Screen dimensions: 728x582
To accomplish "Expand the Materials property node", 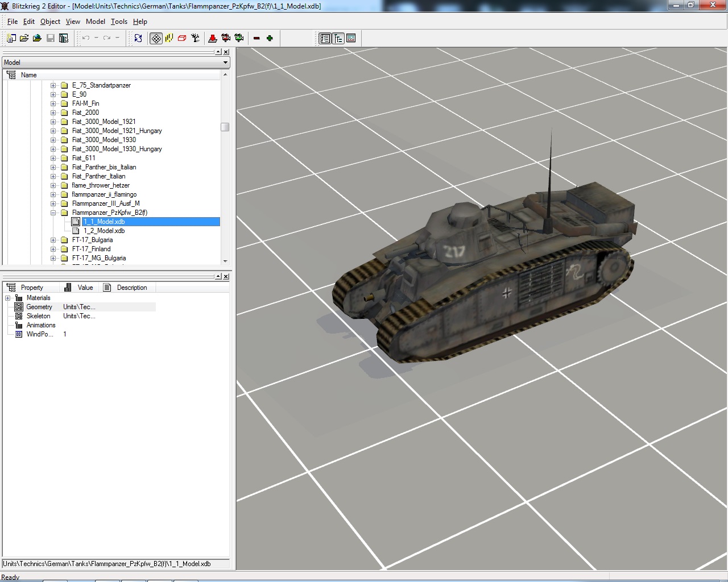I will (x=8, y=298).
